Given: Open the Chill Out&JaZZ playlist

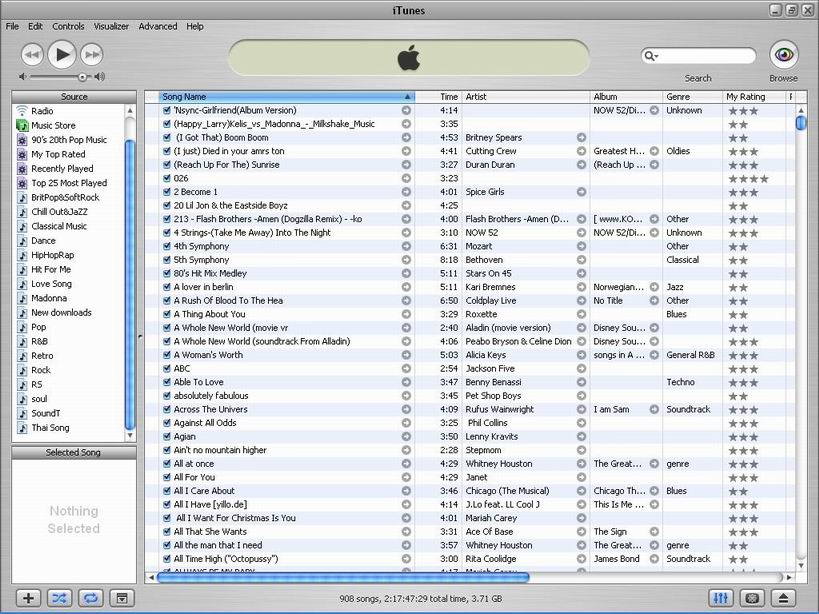Looking at the screenshot, I should point(59,211).
